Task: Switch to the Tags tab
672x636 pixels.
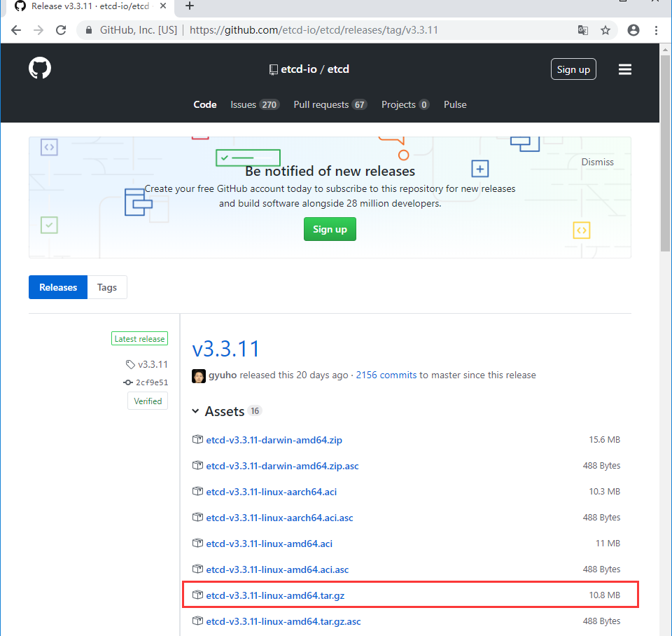Action: click(107, 287)
